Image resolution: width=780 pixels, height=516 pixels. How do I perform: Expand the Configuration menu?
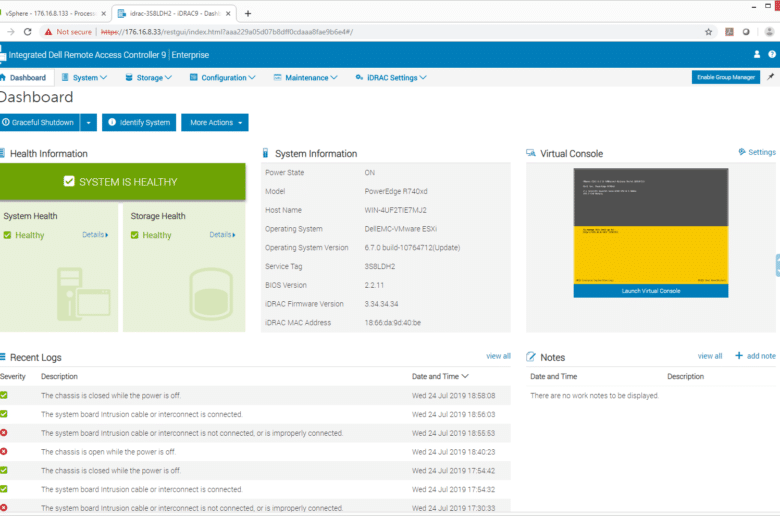222,78
